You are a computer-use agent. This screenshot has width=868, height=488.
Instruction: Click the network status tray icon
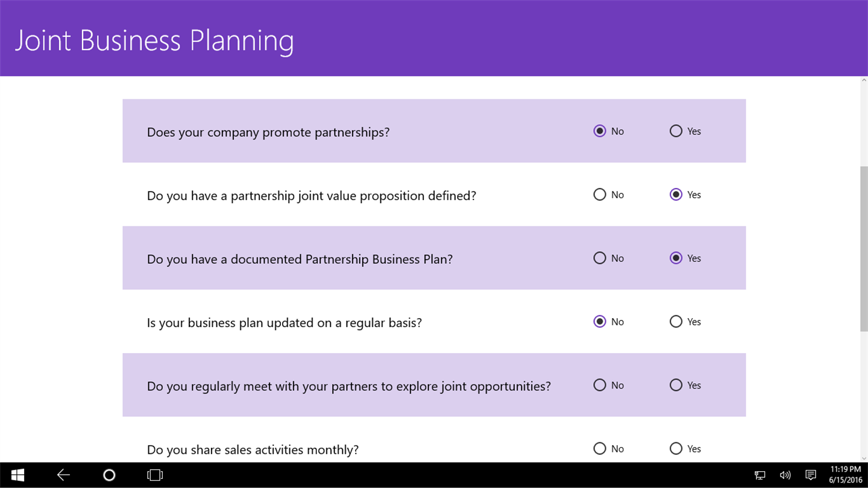click(x=760, y=475)
